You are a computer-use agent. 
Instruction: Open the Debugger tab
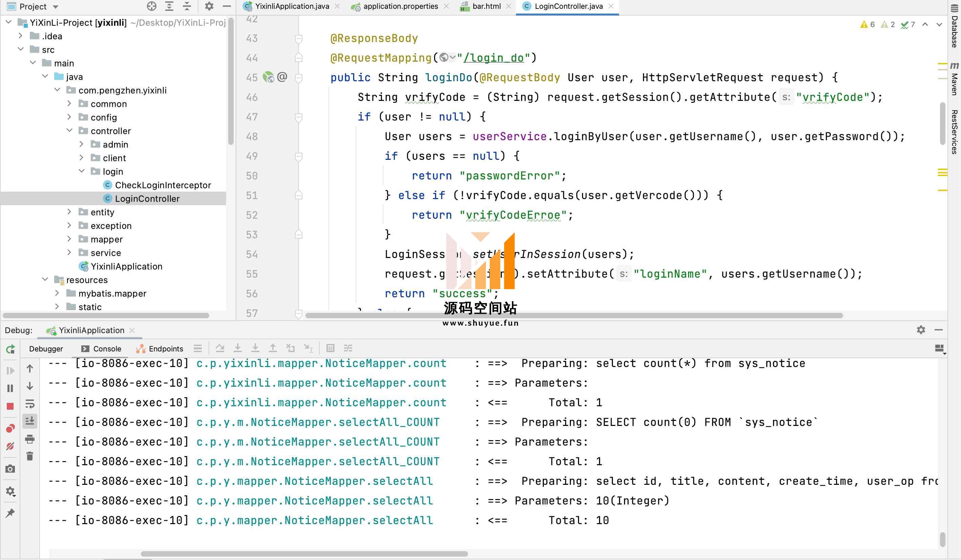[x=46, y=348]
